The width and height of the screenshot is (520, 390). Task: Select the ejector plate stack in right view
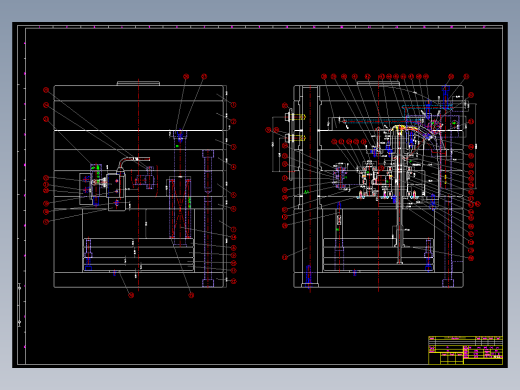pos(378,254)
